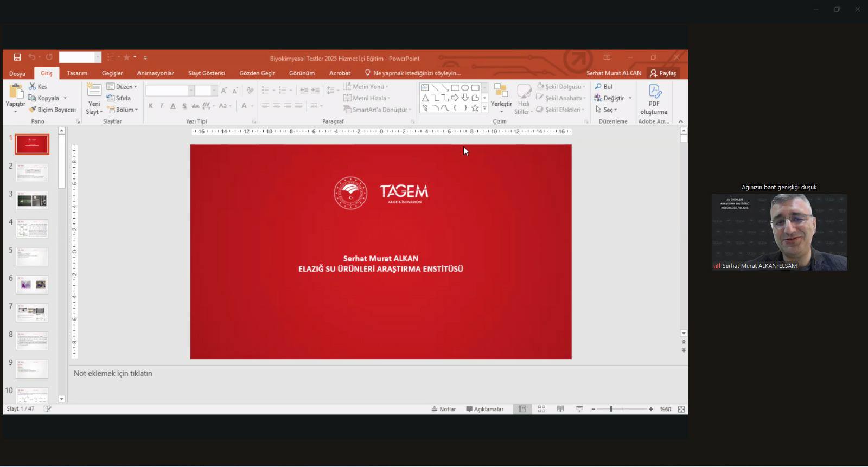Viewport: 868px width, 467px height.
Task: Click the PDF oluşturma icon
Action: tap(654, 92)
